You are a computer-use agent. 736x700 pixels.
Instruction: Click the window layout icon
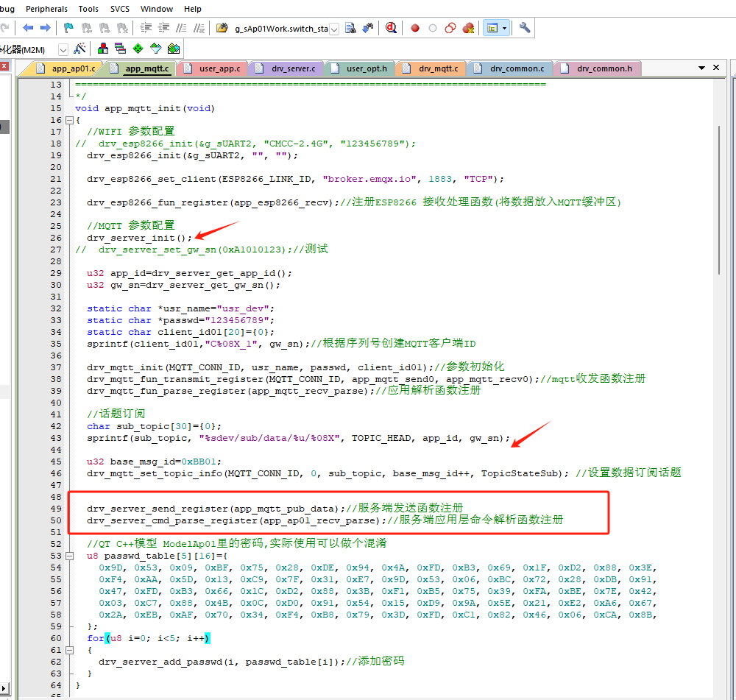(x=492, y=28)
